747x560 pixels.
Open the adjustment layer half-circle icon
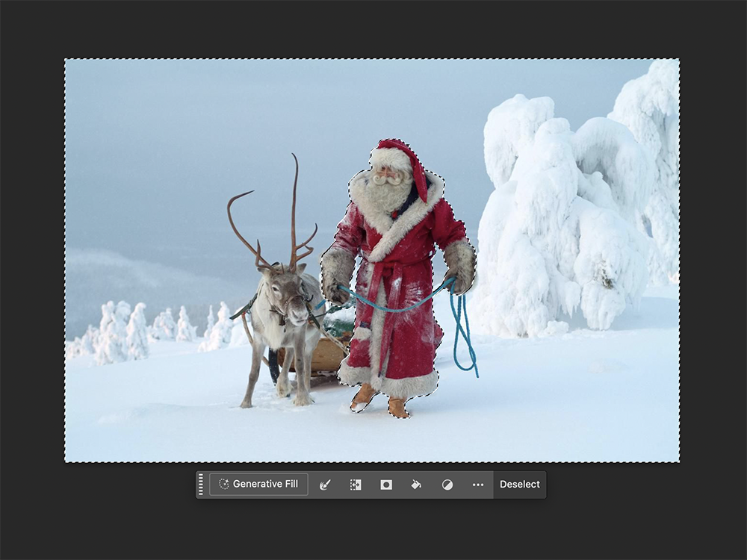coord(447,485)
